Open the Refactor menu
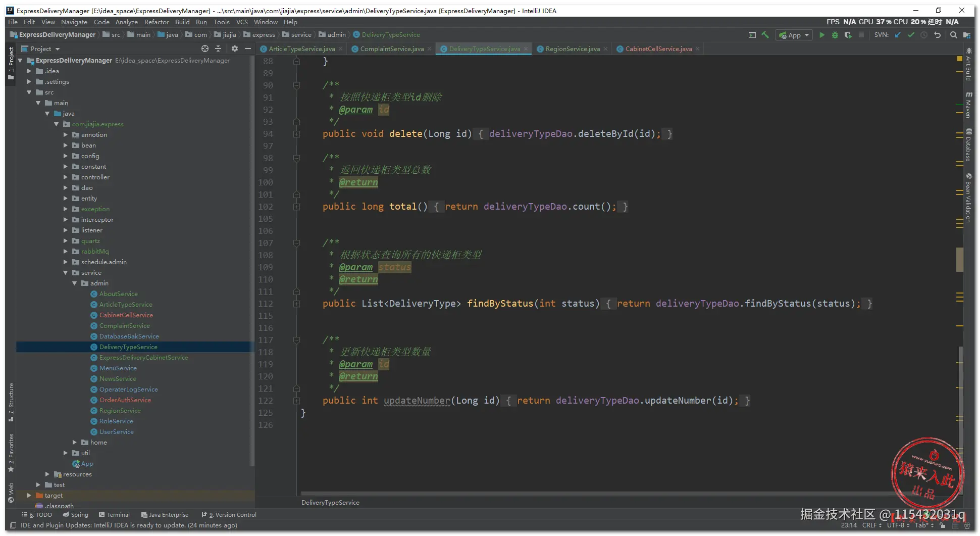980x536 pixels. pyautogui.click(x=156, y=22)
